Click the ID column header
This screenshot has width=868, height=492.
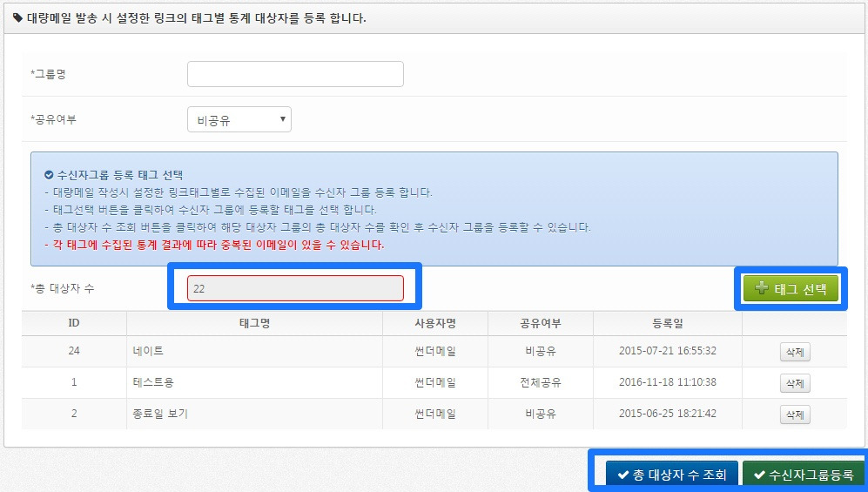click(74, 323)
